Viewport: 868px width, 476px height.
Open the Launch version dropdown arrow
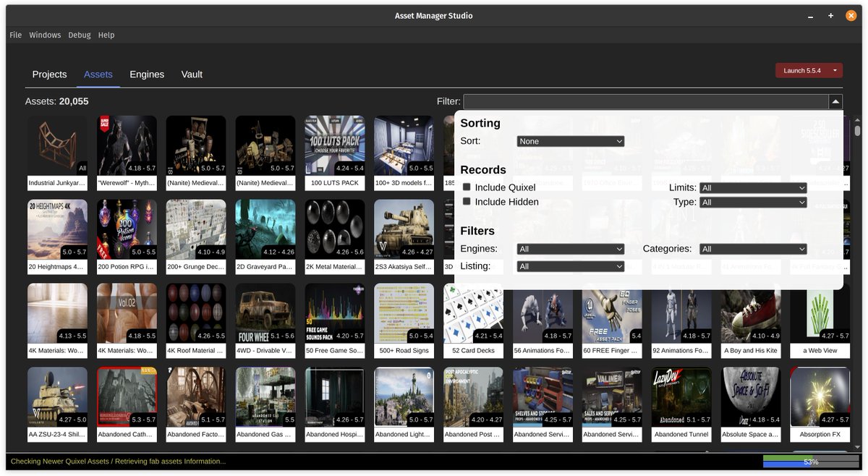[x=835, y=70]
